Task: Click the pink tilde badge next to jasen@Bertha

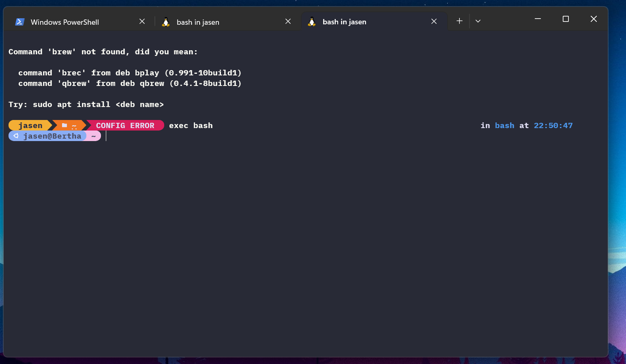Action: (x=94, y=135)
